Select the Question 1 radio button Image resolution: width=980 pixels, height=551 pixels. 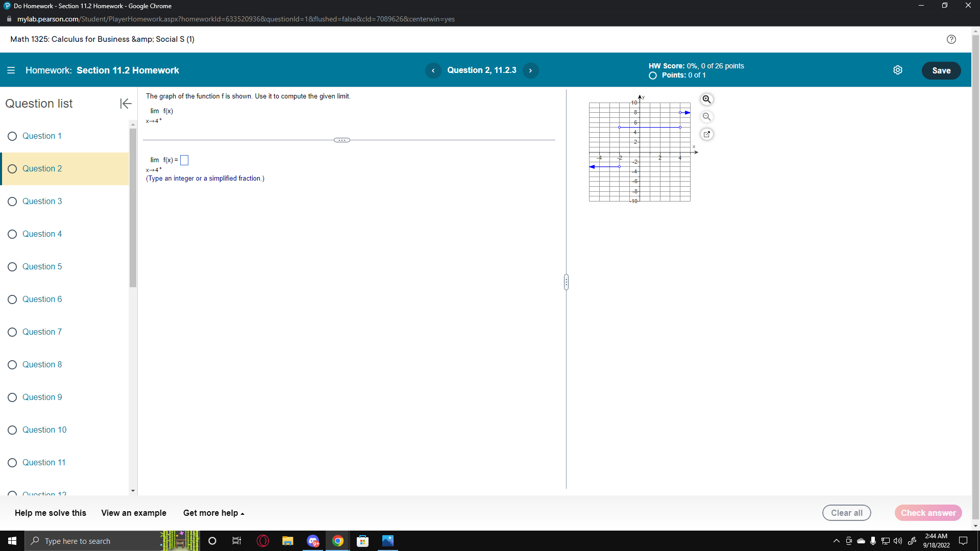coord(12,136)
